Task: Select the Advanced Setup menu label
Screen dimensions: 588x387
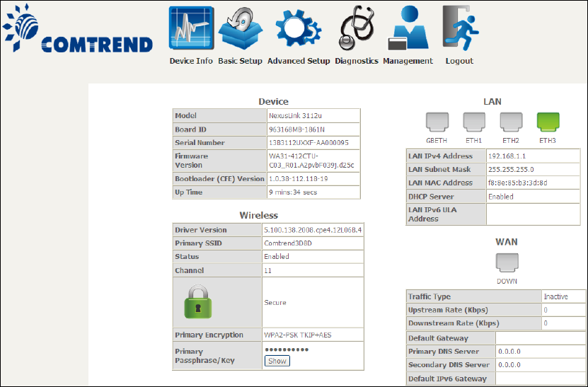Action: click(x=299, y=61)
